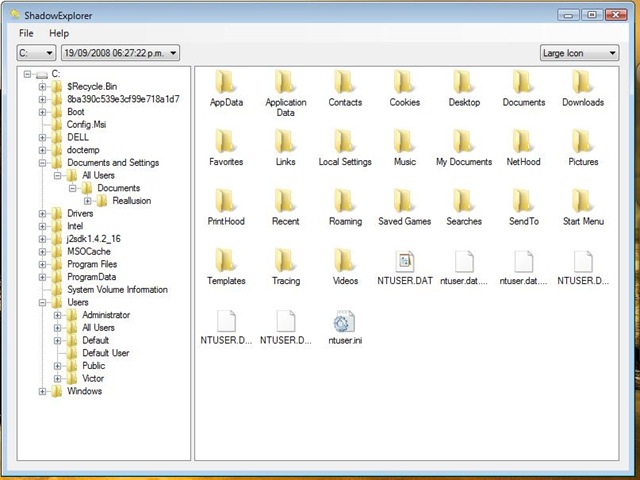Minimize the ShadowExplorer window
Image resolution: width=640 pixels, height=480 pixels.
point(569,15)
